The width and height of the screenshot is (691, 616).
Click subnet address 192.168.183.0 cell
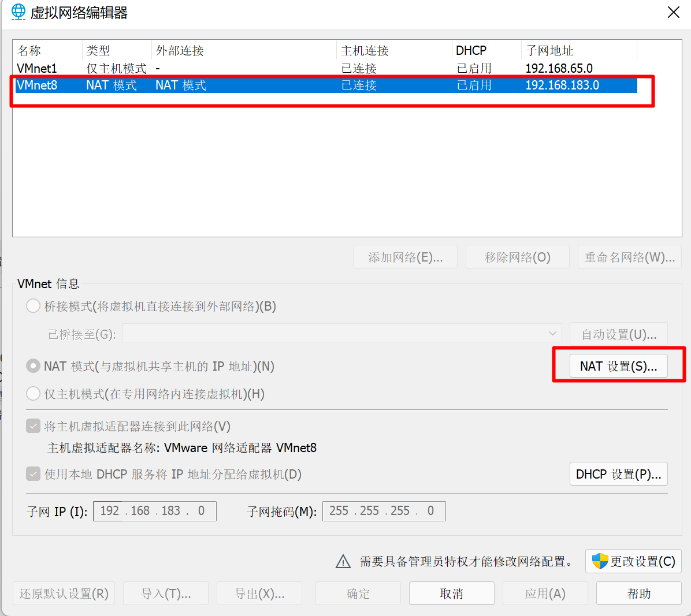(x=562, y=85)
